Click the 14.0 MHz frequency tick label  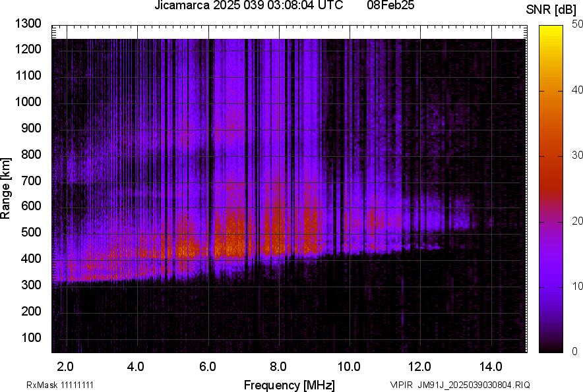point(490,366)
